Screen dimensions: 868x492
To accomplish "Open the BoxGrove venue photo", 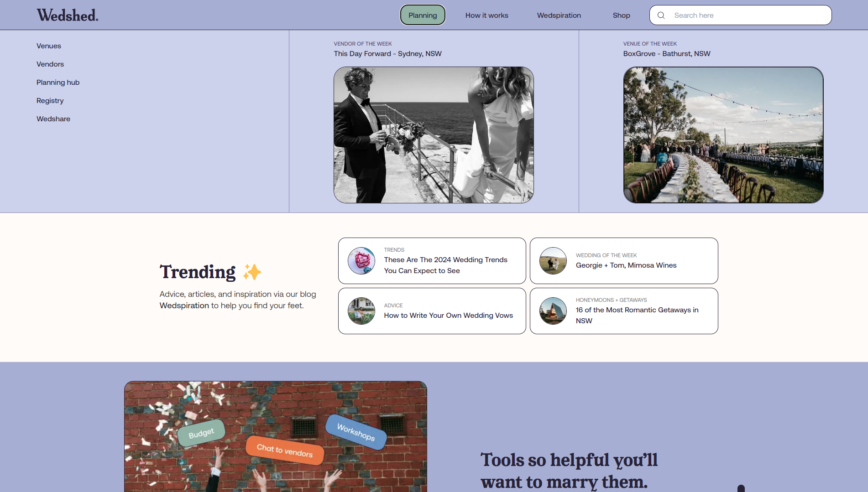I will [723, 135].
